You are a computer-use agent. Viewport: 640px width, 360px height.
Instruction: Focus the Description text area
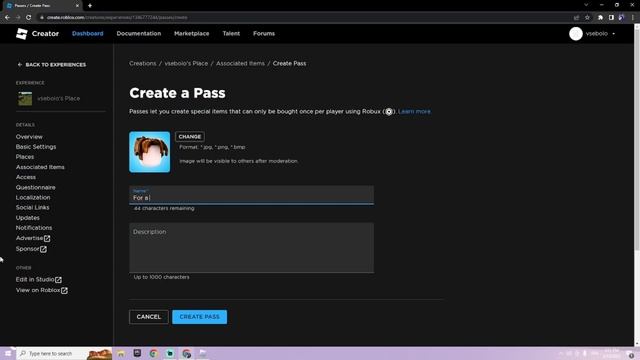251,247
